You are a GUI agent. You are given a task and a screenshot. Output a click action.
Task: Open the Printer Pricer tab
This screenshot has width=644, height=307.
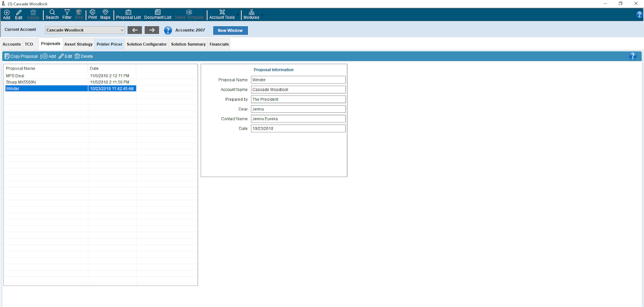tap(109, 44)
